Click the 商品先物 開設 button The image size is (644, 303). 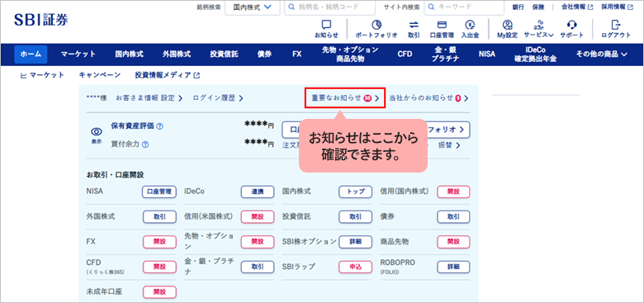click(x=453, y=242)
